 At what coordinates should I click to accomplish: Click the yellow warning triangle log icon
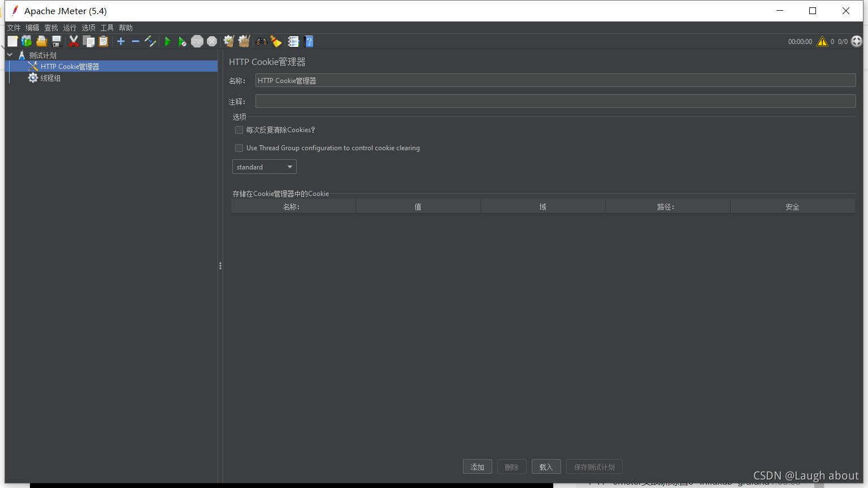point(822,41)
